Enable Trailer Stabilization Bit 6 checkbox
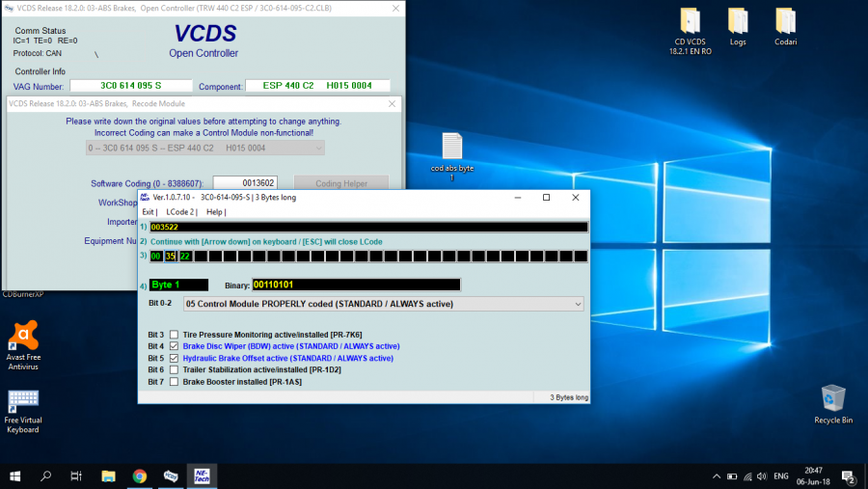The width and height of the screenshot is (868, 489). coord(174,369)
